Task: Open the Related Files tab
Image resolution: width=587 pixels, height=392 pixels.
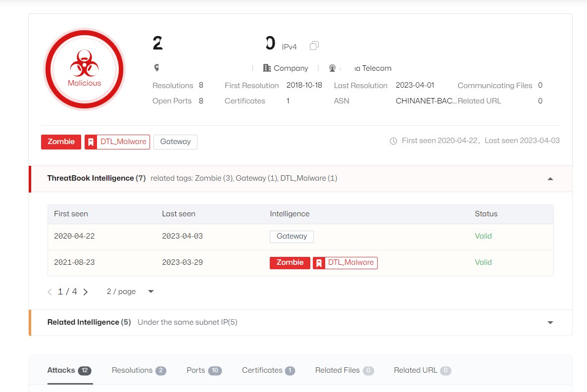Action: coord(344,370)
